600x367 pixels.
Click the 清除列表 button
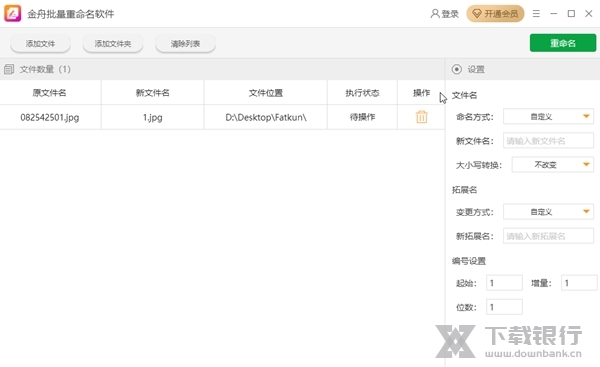pyautogui.click(x=186, y=44)
